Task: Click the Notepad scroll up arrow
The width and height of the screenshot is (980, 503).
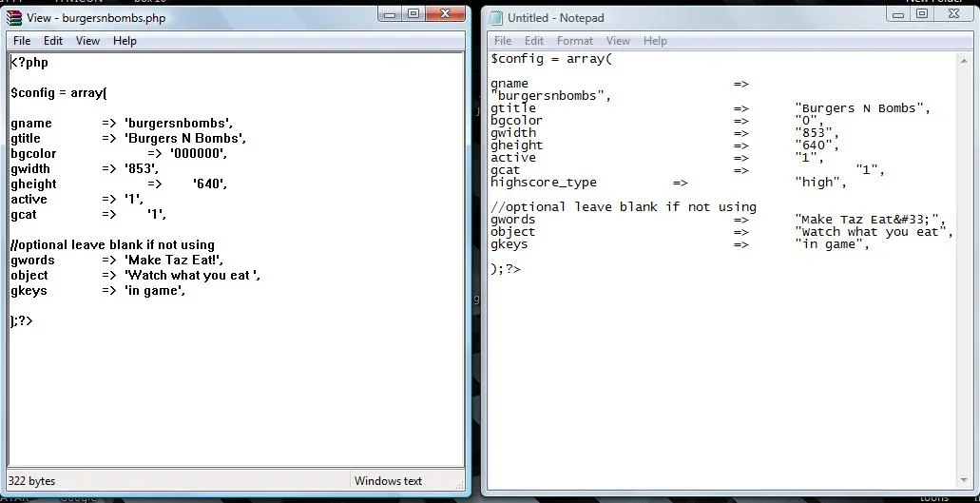Action: 964,61
